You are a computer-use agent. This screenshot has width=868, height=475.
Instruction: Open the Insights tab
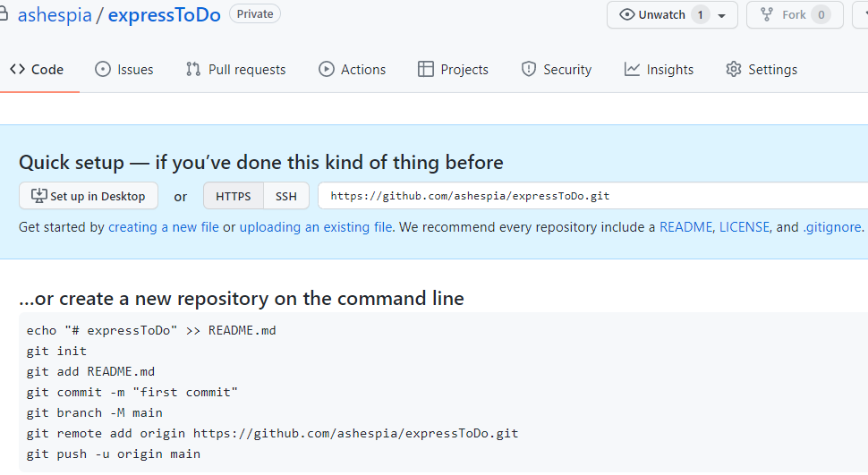pos(659,69)
